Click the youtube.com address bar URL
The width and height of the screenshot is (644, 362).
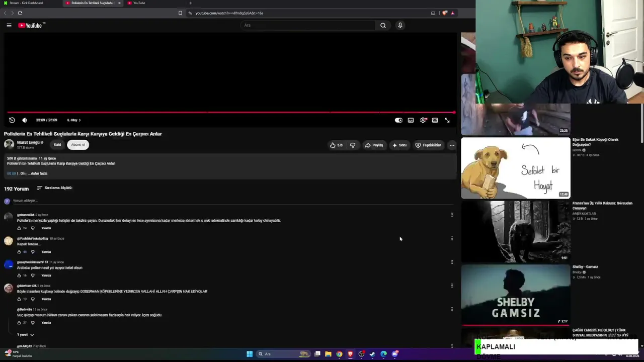(229, 13)
